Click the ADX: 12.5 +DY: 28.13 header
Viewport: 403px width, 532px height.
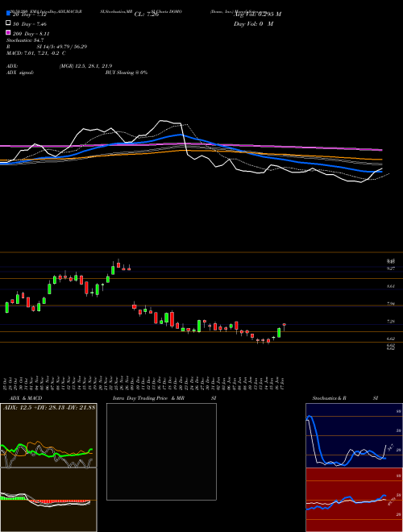tap(49, 407)
